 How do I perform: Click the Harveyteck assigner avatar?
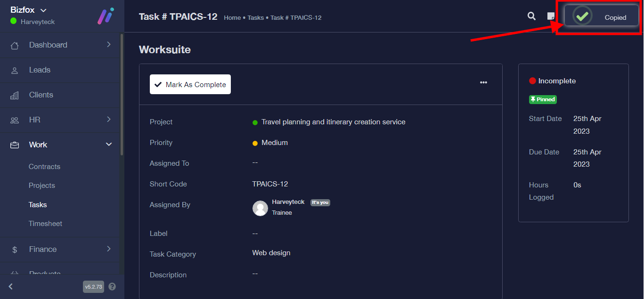tap(261, 208)
